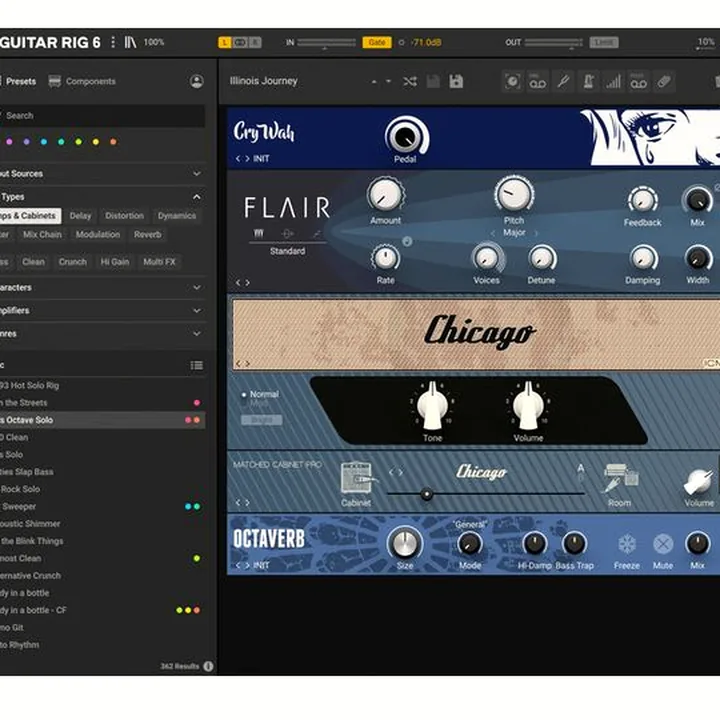Filter by the Reverb tag

coord(147,235)
